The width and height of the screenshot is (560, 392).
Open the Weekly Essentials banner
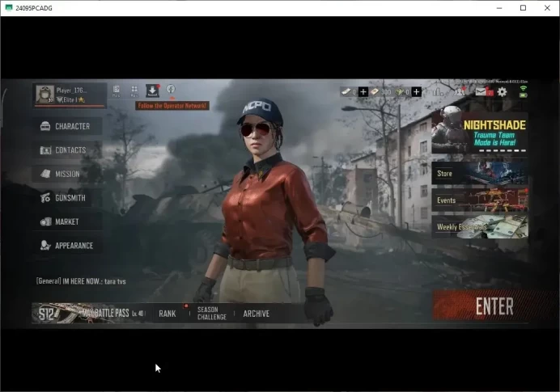pyautogui.click(x=479, y=226)
